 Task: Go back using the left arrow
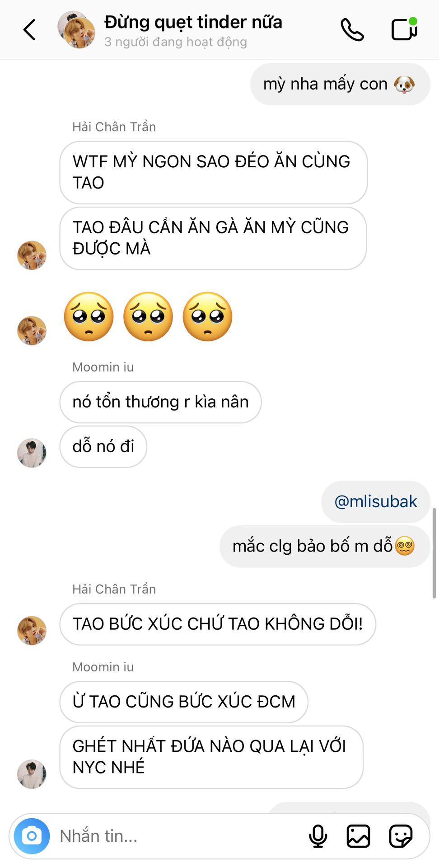coord(29,30)
